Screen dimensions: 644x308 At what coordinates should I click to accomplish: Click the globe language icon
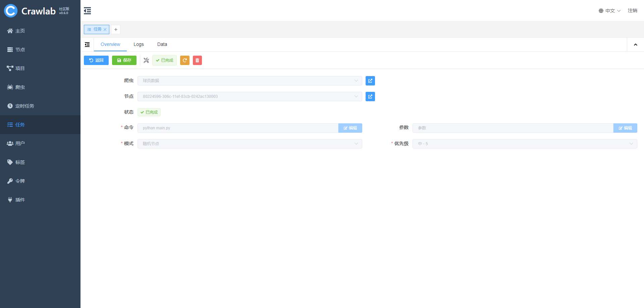tap(601, 11)
